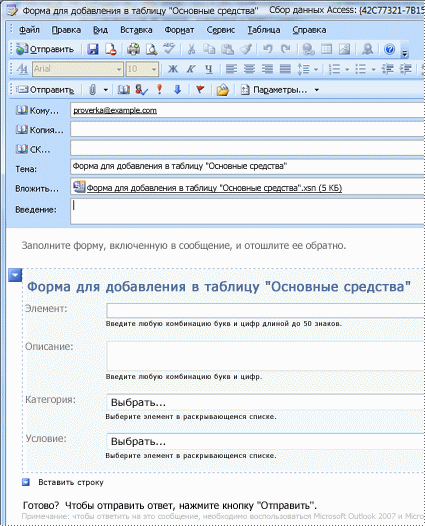Image resolution: width=425 pixels, height=526 pixels.
Task: Open dropdown arrow after Параметры
Action: 317,90
